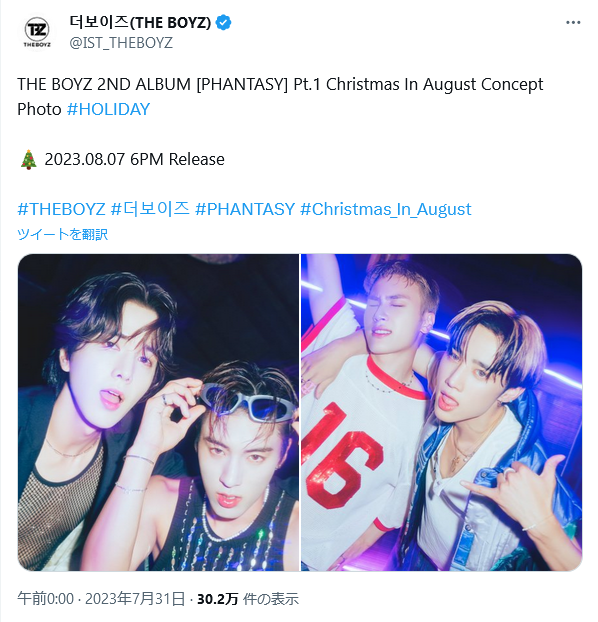Click the 더보이즈(THE BOYZ) display name
This screenshot has width=598, height=622.
[140, 23]
